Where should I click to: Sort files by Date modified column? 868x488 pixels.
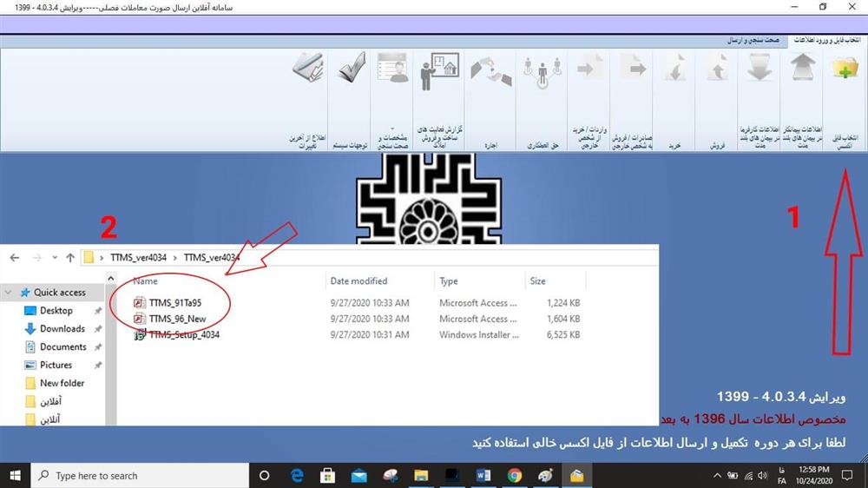358,280
